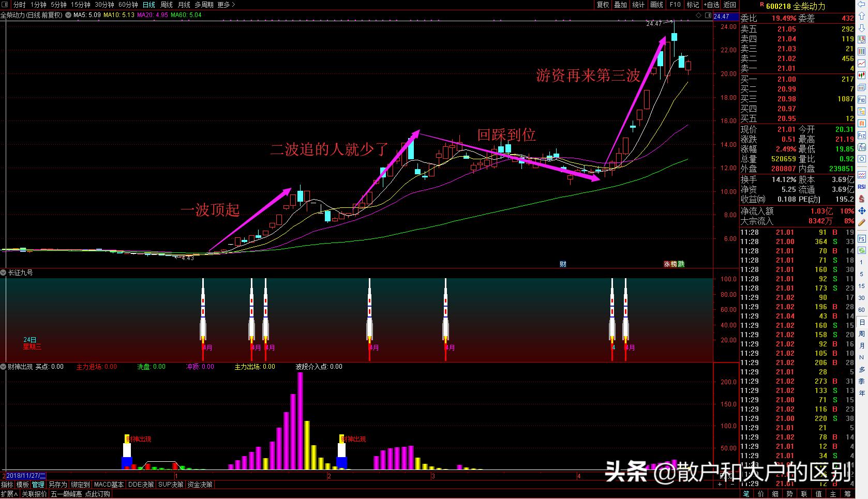
Task: Open the 资金决策 indicator tab
Action: click(x=200, y=485)
